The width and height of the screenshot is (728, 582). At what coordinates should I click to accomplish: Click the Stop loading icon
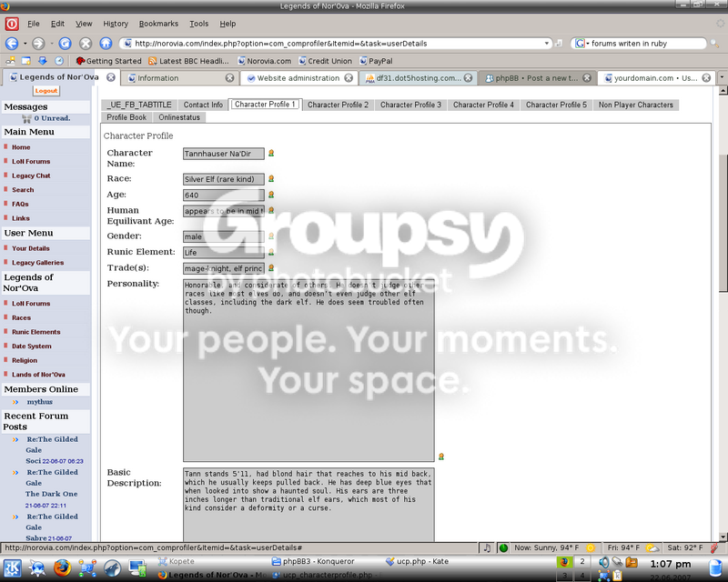pyautogui.click(x=86, y=44)
